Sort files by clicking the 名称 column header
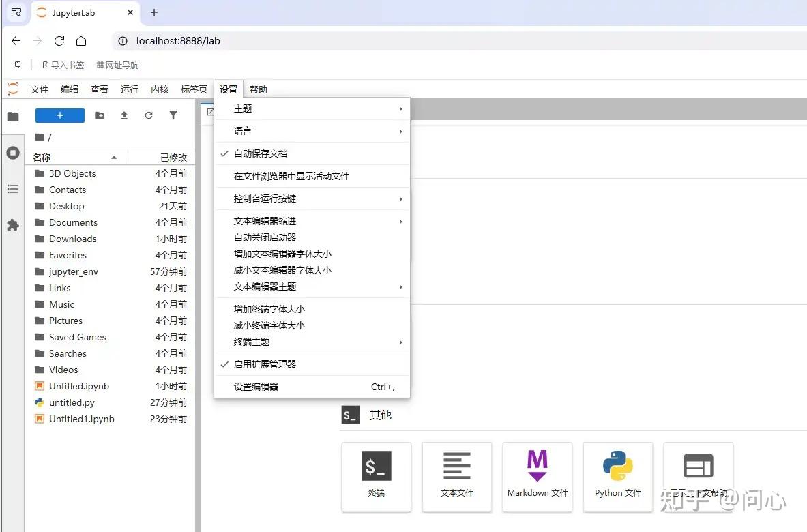Image resolution: width=807 pixels, height=532 pixels. point(41,156)
